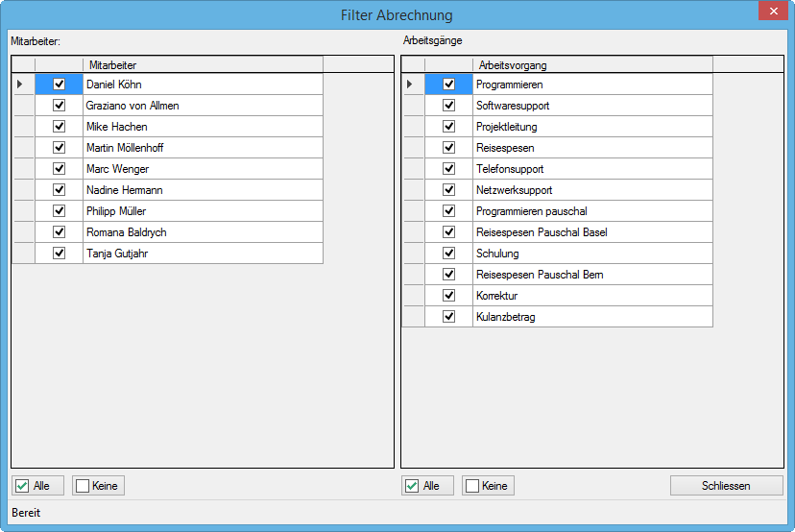Image resolution: width=795 pixels, height=532 pixels.
Task: Click Keine button under Mitarbeiter list
Action: pyautogui.click(x=99, y=486)
